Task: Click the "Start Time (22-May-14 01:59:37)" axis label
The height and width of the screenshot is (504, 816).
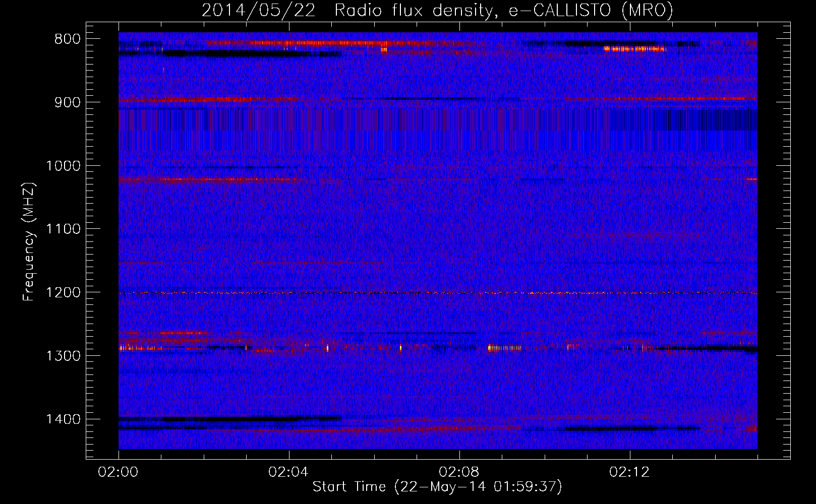Action: pos(437,487)
